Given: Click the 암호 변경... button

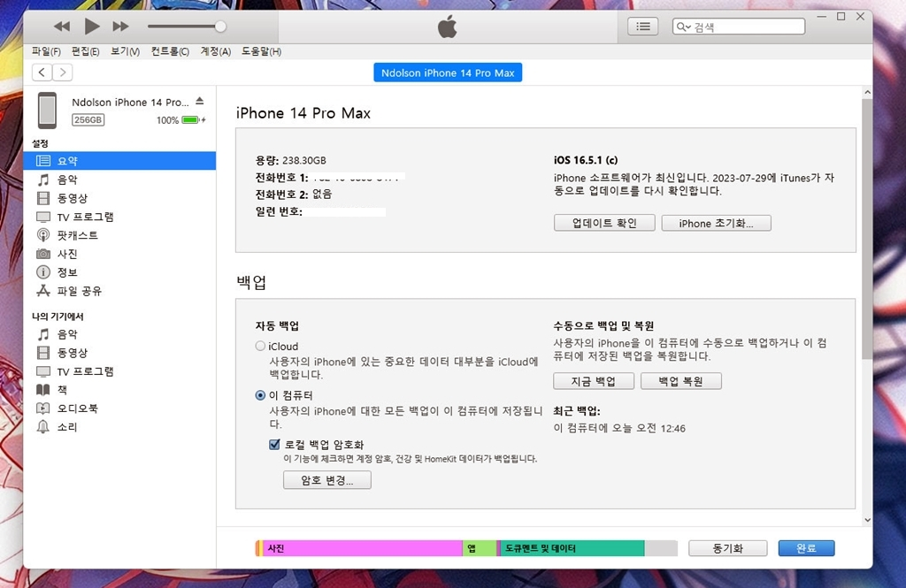Looking at the screenshot, I should pos(327,480).
